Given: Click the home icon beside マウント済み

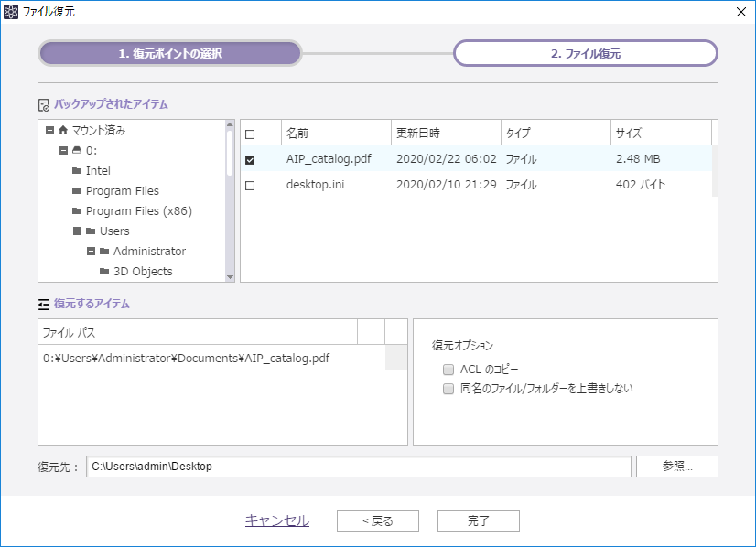Looking at the screenshot, I should (63, 131).
